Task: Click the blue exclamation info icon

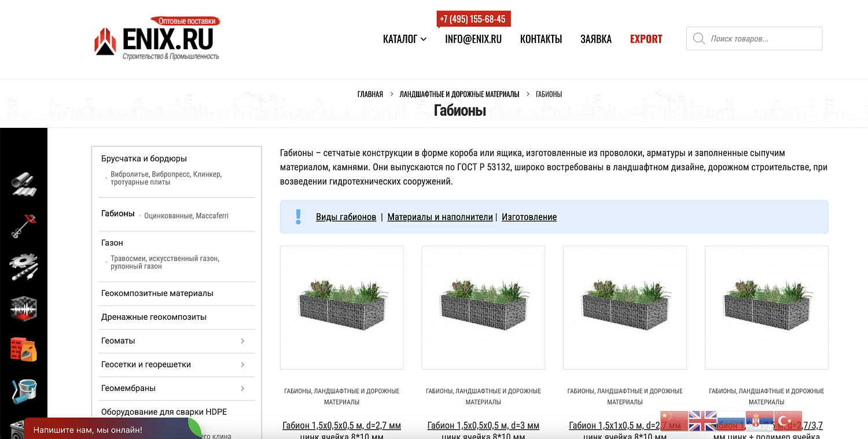Action: click(299, 216)
